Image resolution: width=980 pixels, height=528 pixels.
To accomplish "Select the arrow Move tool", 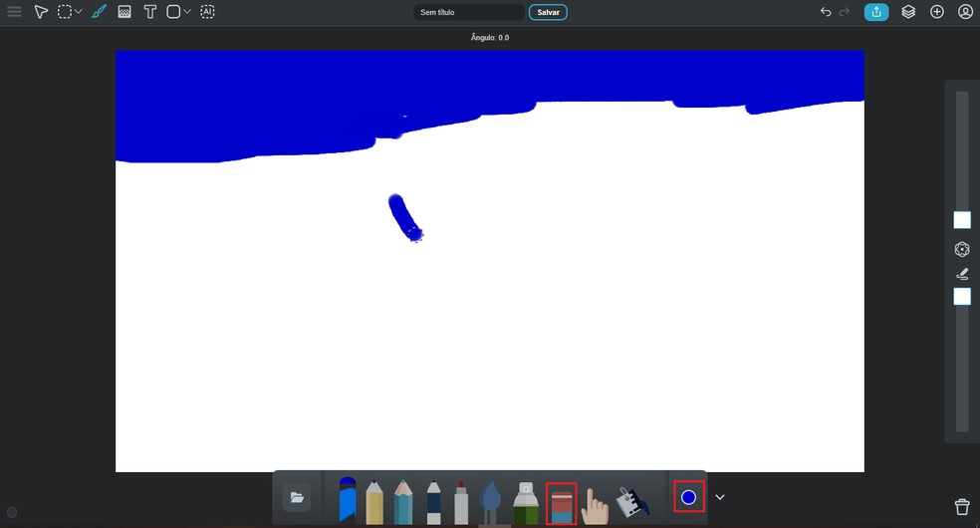I will click(x=41, y=12).
